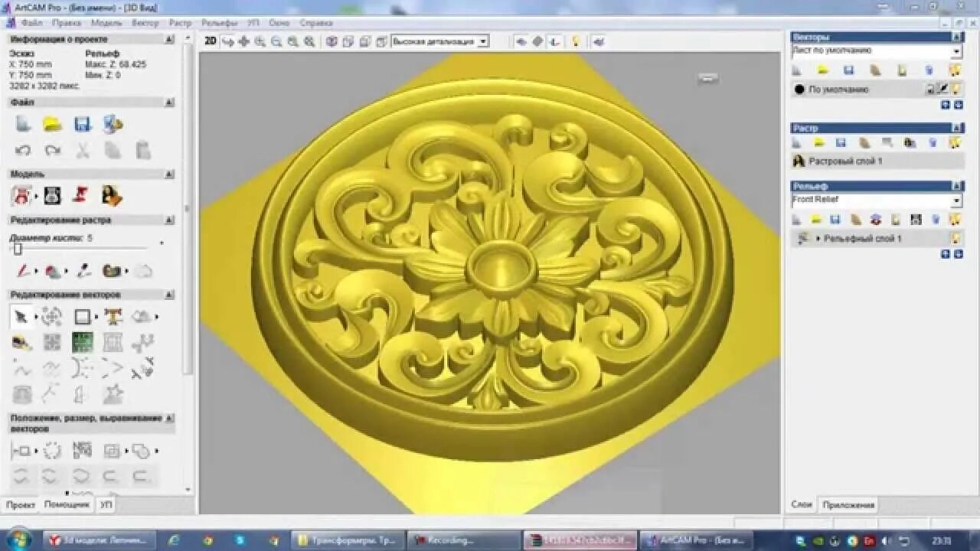Click the grayscale face preview icon in Модель
This screenshot has height=551, width=980.
click(52, 196)
